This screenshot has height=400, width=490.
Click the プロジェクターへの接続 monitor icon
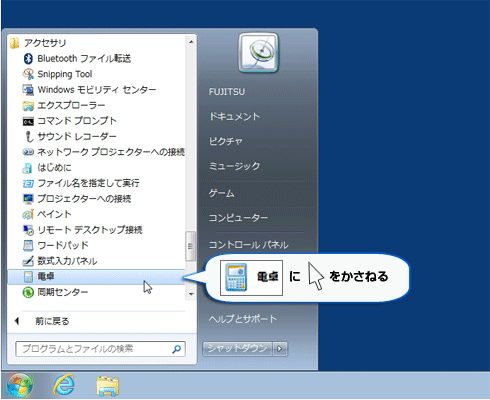point(28,199)
